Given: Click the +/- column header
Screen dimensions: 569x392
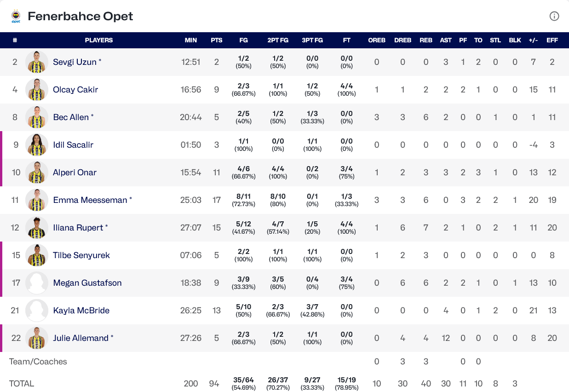Looking at the screenshot, I should pos(534,40).
